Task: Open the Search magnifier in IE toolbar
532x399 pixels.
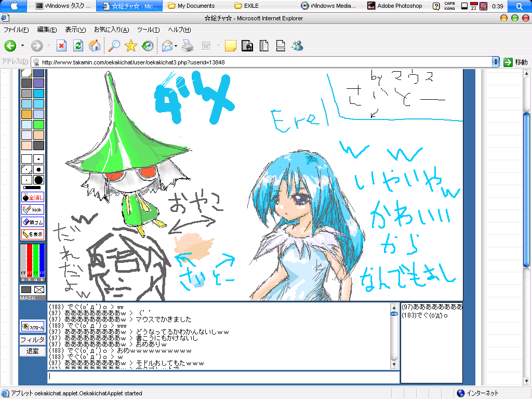Action: tap(114, 46)
